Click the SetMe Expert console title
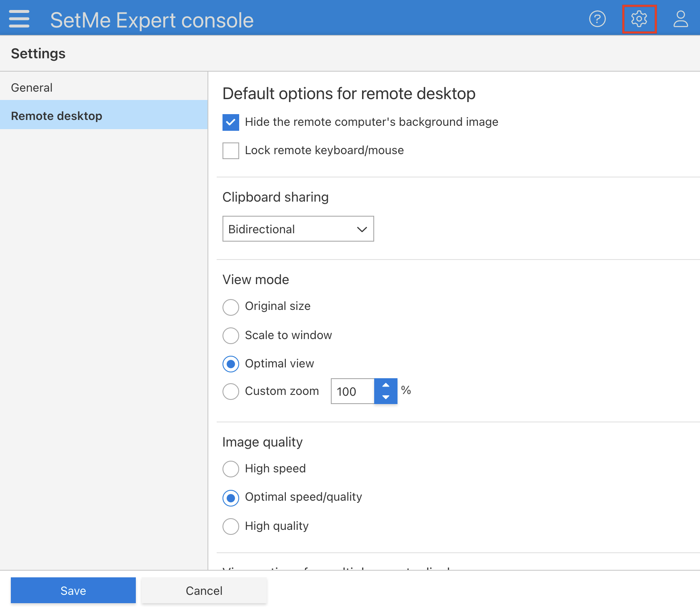The image size is (700, 614). click(152, 20)
